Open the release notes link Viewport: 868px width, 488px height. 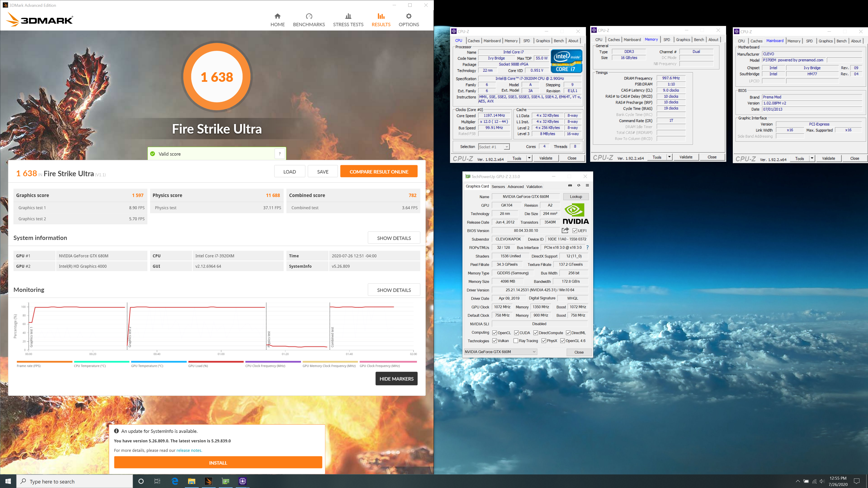click(189, 450)
